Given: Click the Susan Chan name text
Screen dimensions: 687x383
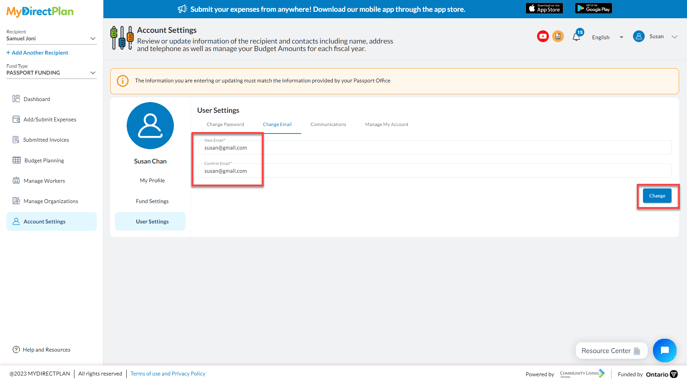Looking at the screenshot, I should click(150, 161).
